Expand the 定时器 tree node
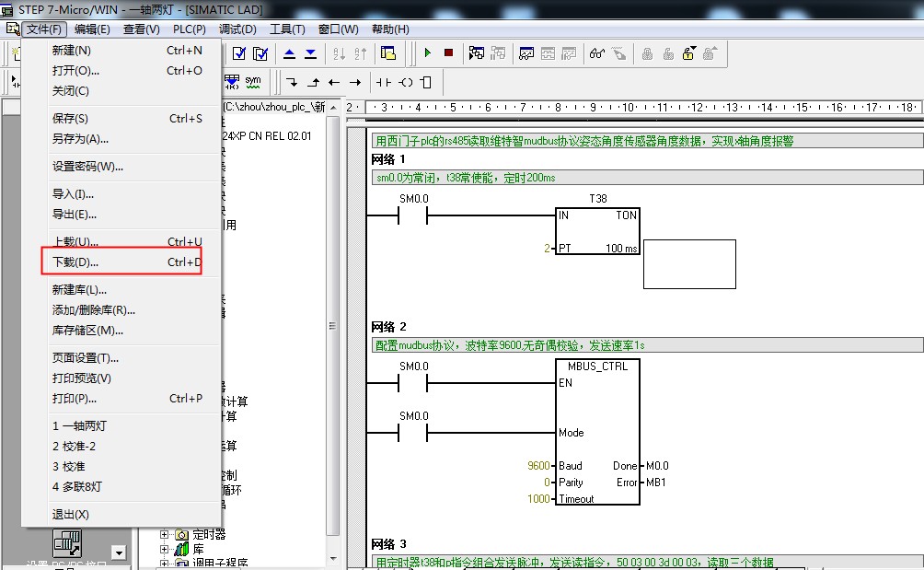 point(166,534)
